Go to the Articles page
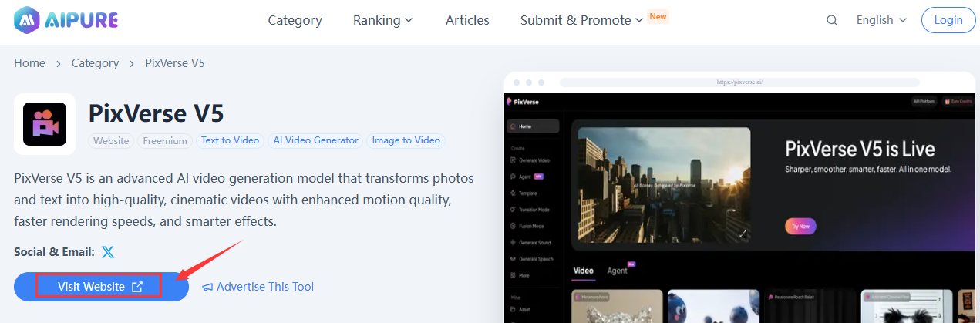Image resolution: width=980 pixels, height=323 pixels. coord(467,20)
